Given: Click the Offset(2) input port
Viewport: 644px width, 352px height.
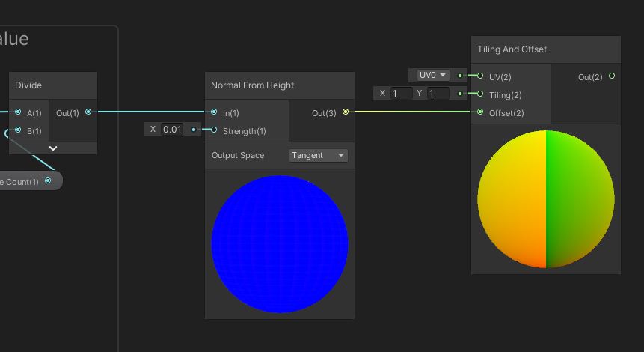Looking at the screenshot, I should click(x=480, y=112).
